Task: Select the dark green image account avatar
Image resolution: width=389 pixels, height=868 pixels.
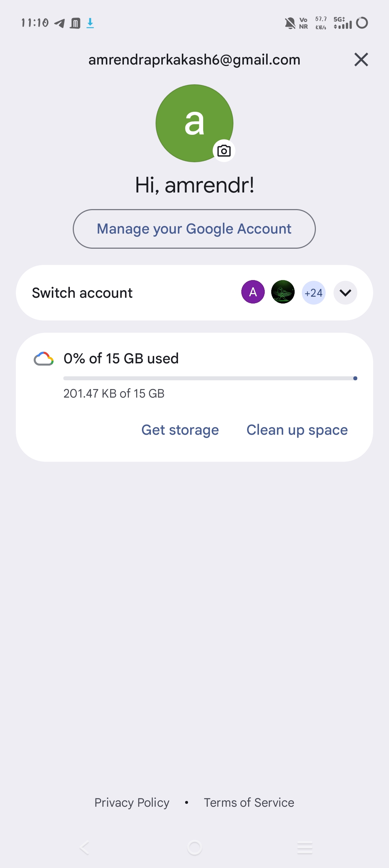Action: (283, 292)
